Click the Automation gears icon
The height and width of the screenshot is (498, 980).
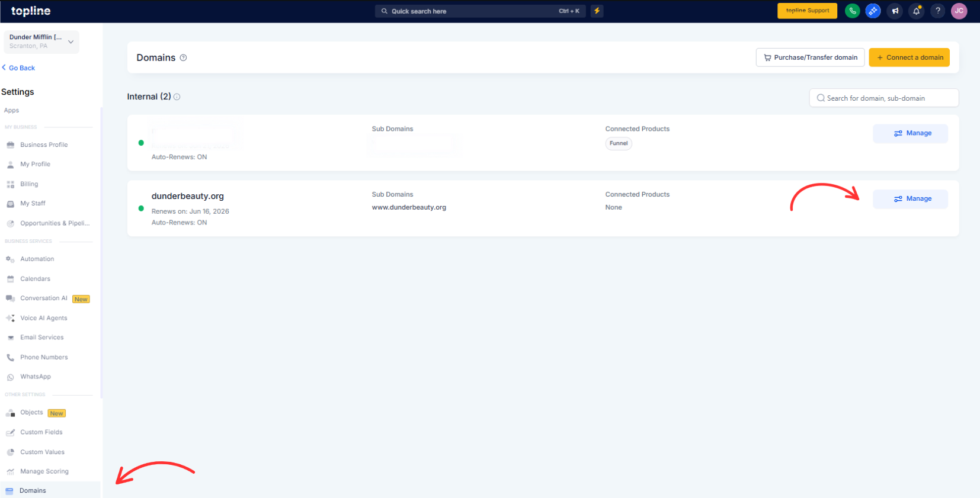coord(11,259)
